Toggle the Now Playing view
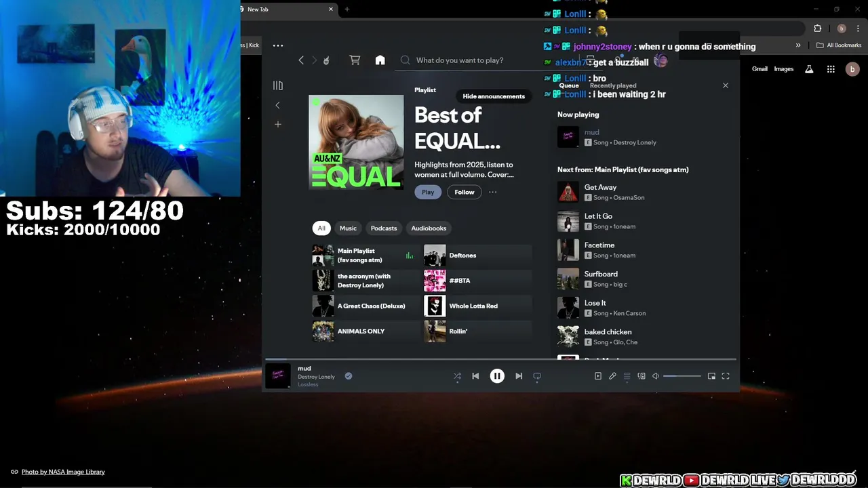868x488 pixels. click(x=598, y=376)
